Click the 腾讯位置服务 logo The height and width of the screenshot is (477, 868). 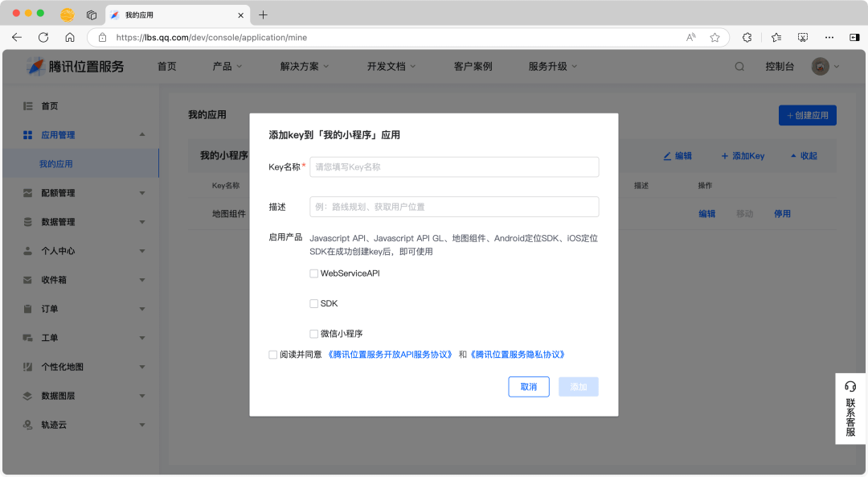[76, 67]
